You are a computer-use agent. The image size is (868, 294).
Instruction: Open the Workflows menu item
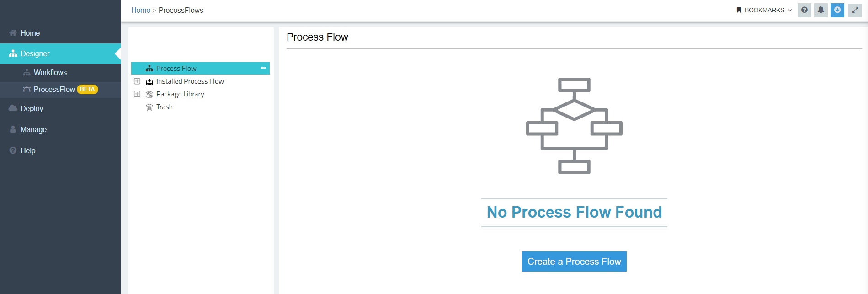pos(50,72)
